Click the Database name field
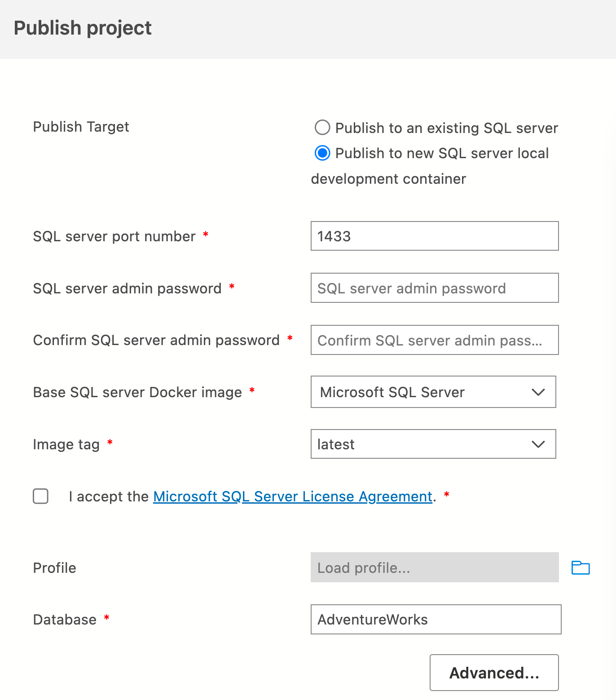 [x=436, y=619]
